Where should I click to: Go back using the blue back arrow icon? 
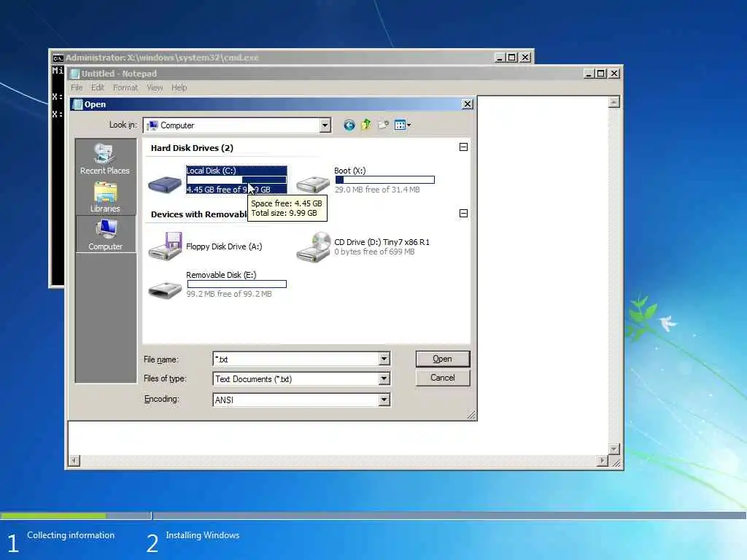point(349,125)
